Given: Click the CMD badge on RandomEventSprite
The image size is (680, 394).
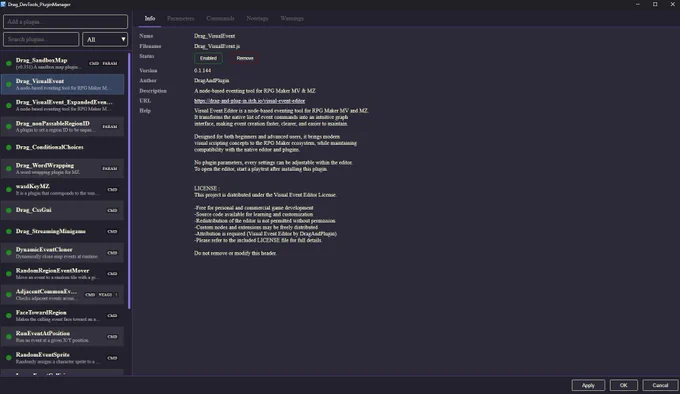Looking at the screenshot, I should pyautogui.click(x=112, y=358).
